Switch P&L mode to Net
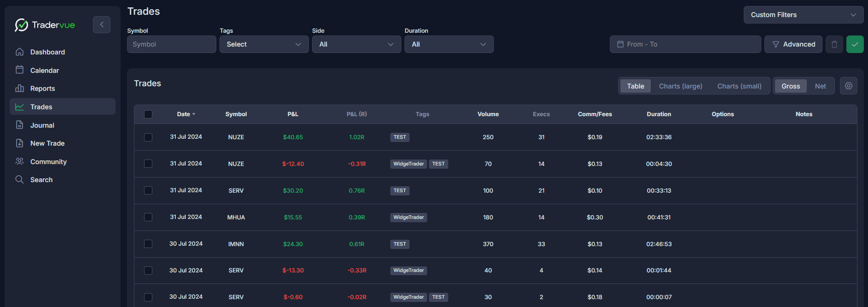The image size is (868, 307). point(820,86)
